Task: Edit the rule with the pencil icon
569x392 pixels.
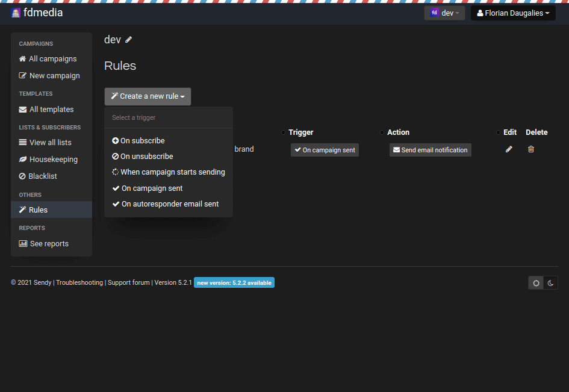Action: coord(509,149)
